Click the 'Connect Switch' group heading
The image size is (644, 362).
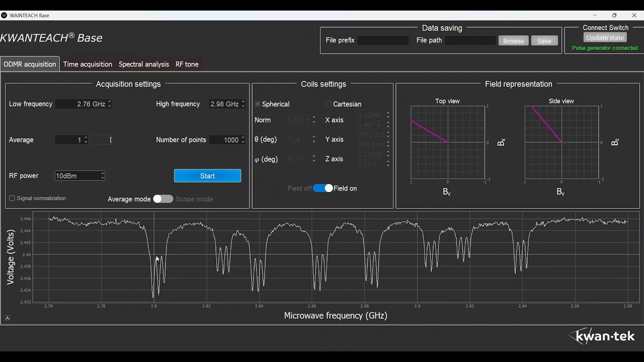[x=606, y=28]
